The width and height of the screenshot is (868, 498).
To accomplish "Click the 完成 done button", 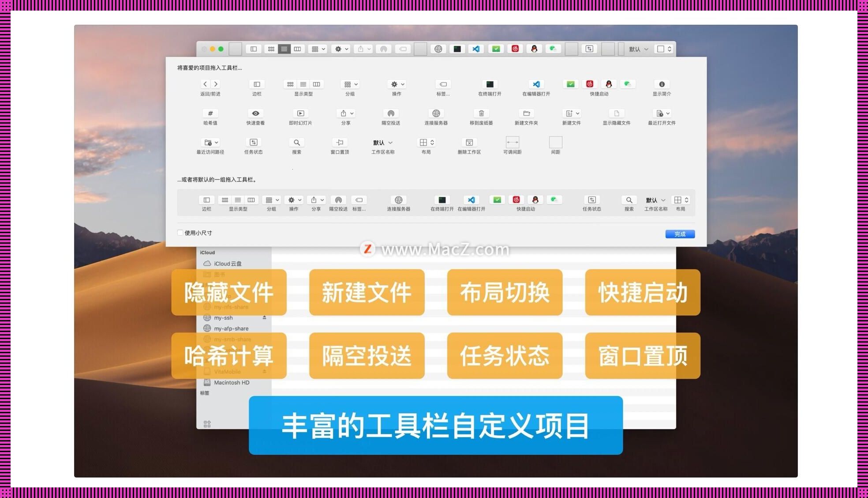I will pos(680,234).
